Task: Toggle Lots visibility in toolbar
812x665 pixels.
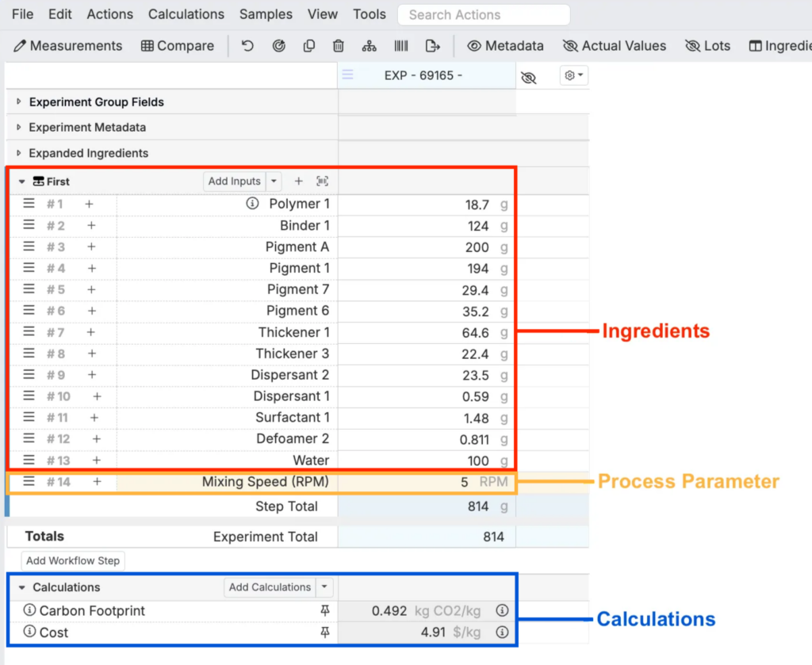Action: click(x=707, y=46)
